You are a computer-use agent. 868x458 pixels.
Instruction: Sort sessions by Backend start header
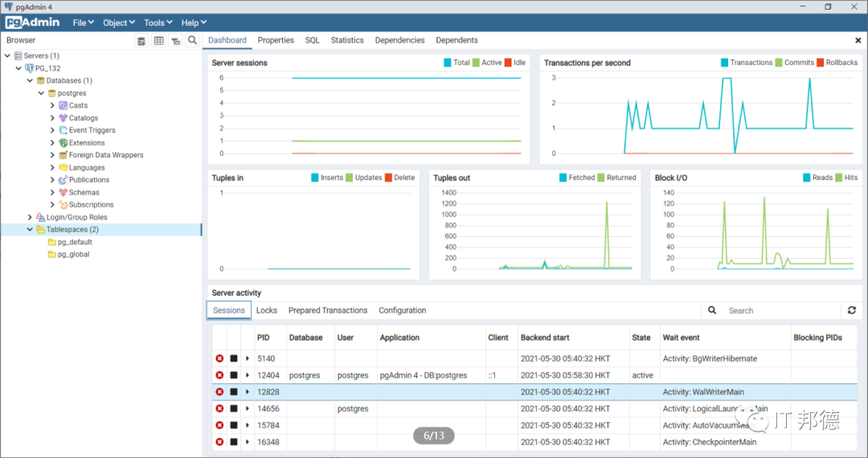[545, 337]
